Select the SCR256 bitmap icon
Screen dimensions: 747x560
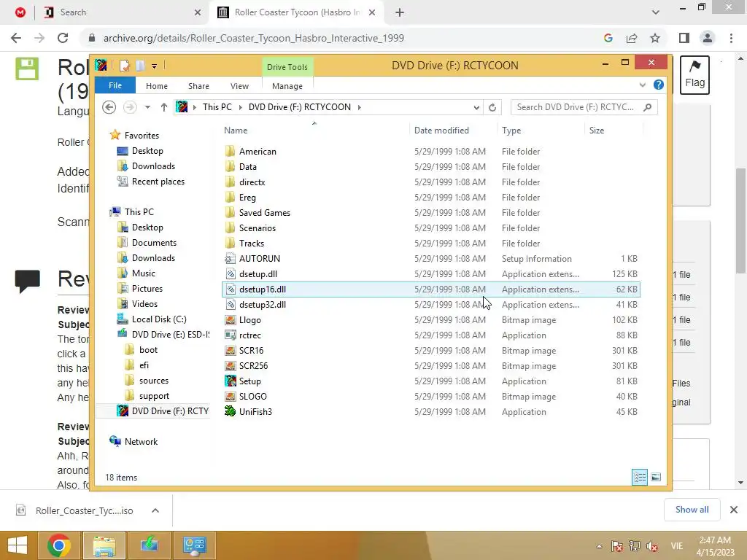tap(230, 366)
